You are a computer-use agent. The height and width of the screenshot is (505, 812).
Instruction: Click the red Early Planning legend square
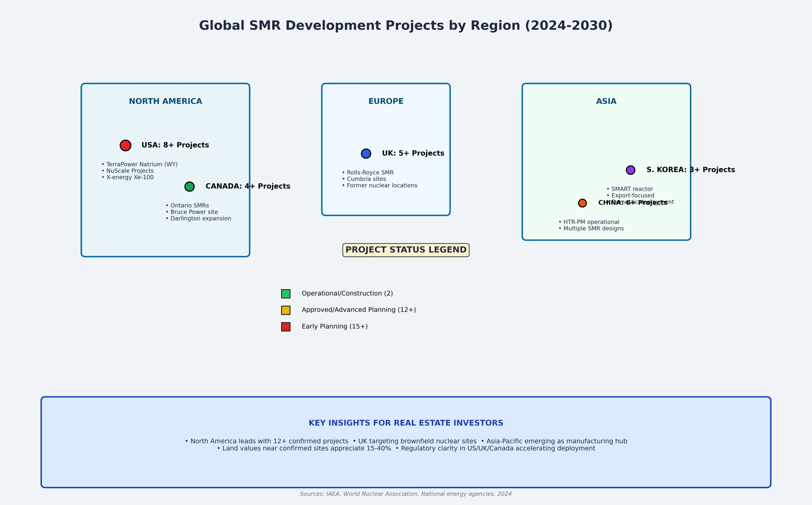(286, 327)
